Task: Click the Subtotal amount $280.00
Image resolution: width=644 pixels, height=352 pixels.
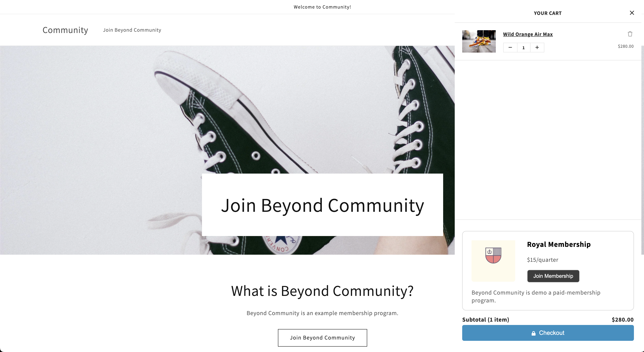Action: tap(623, 320)
